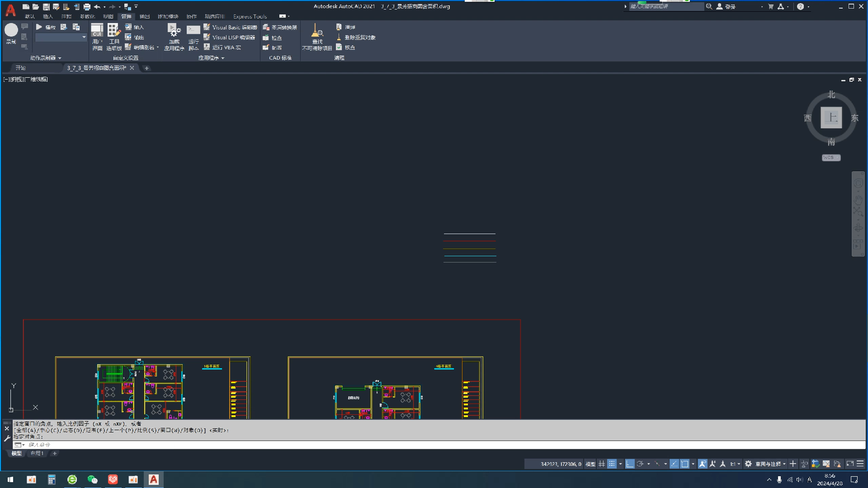Click the action recorder Record button

coord(11,30)
